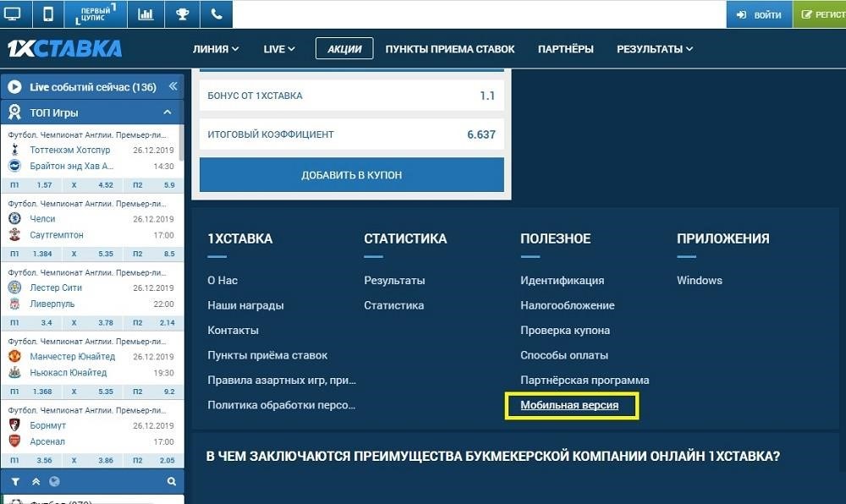Open the statistics bar chart icon

146,14
